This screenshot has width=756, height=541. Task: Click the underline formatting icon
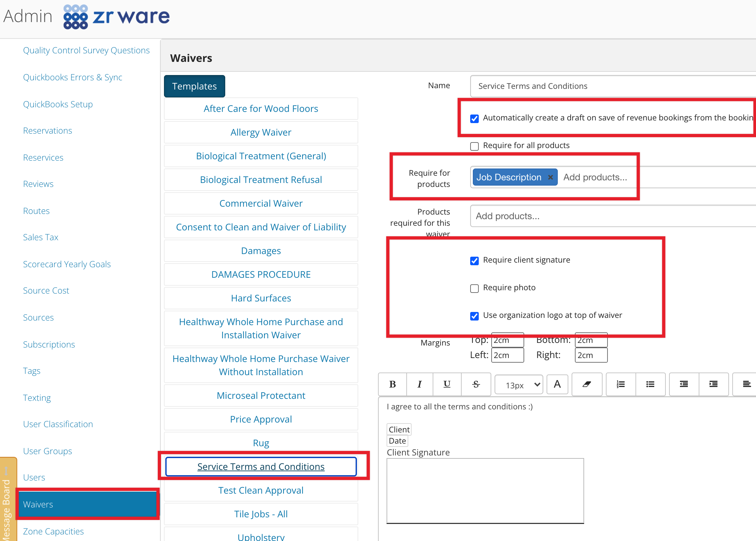click(447, 384)
